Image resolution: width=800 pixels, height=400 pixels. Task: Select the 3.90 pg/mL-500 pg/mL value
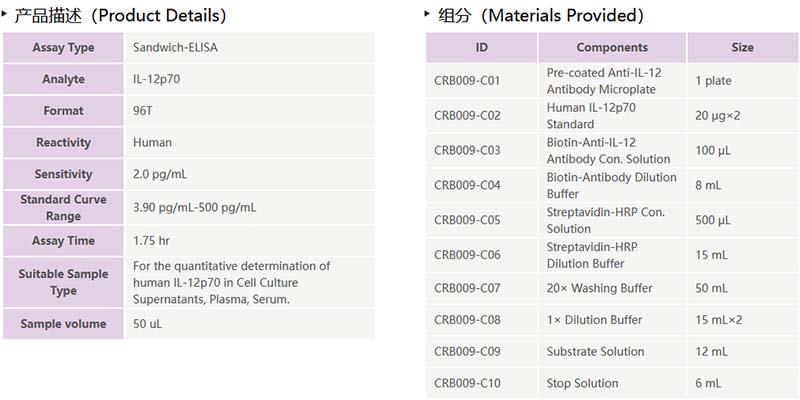pos(195,208)
